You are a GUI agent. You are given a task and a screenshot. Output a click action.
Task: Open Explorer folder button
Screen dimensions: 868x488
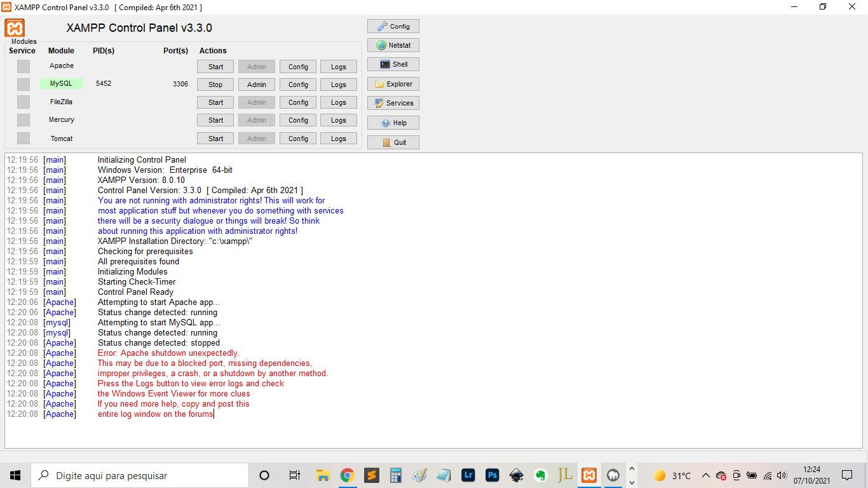(393, 84)
